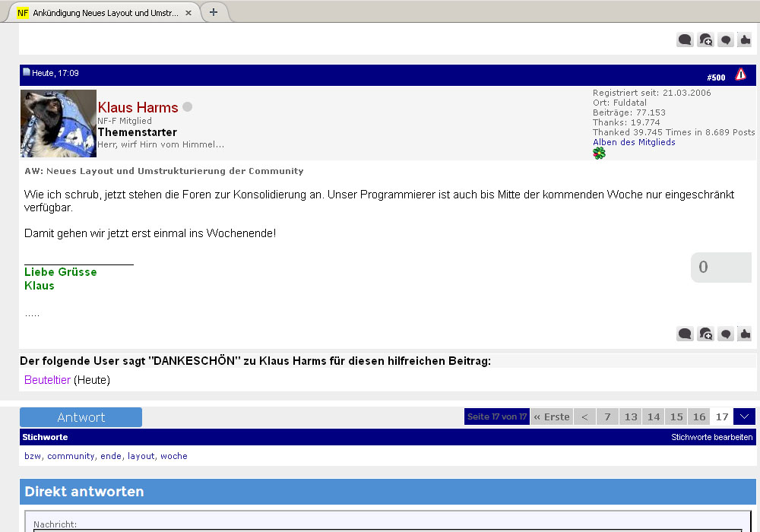Click the Antwort reply button

pyautogui.click(x=81, y=417)
